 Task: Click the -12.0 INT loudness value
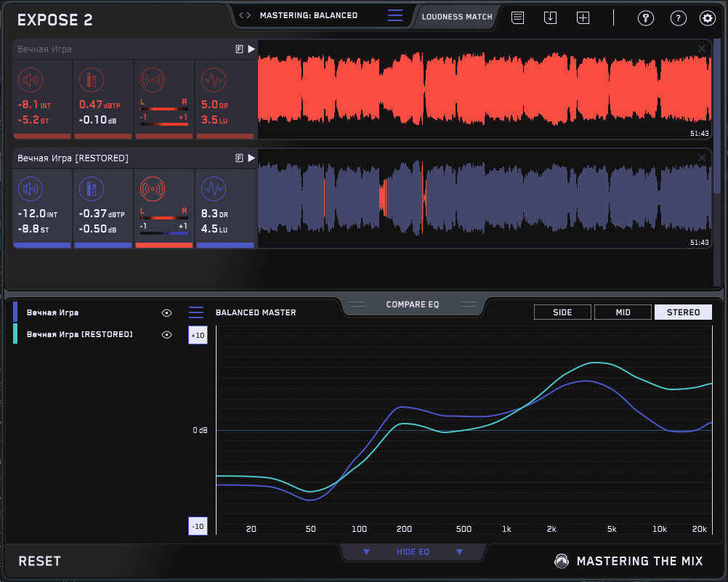[38, 214]
